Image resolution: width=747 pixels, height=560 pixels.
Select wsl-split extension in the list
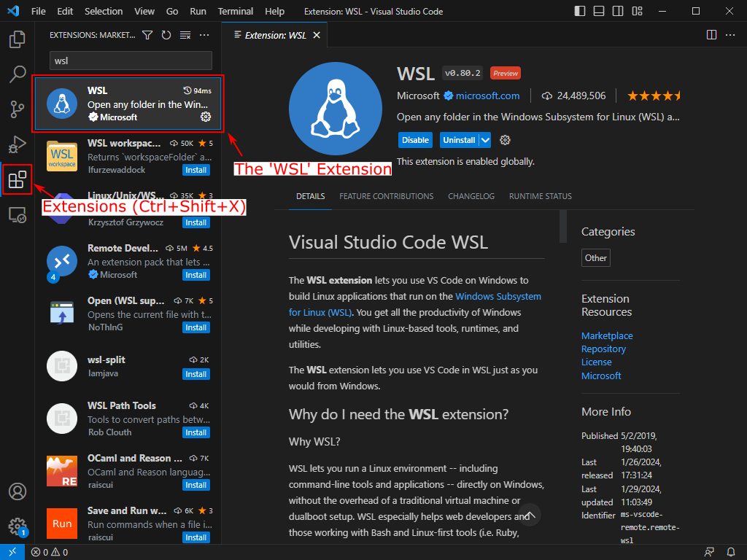tap(128, 367)
